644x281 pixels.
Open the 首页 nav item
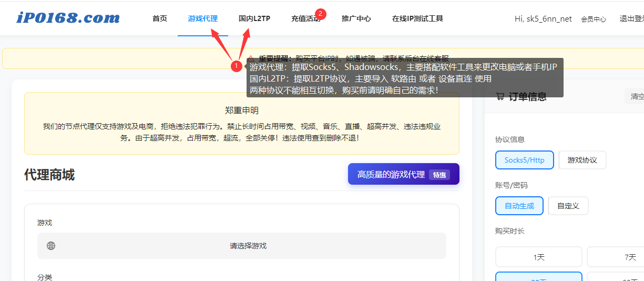click(160, 18)
